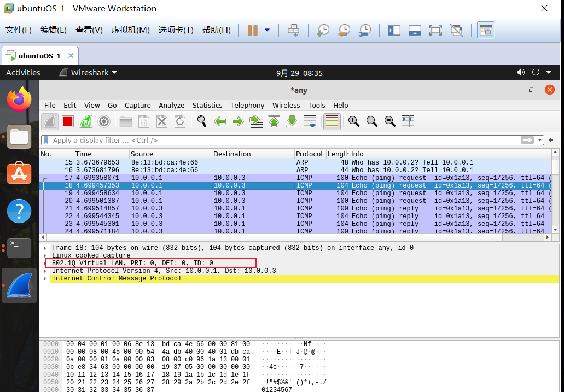Viewport: 564px width, 392px height.
Task: Zoom out the main window text
Action: pos(371,121)
